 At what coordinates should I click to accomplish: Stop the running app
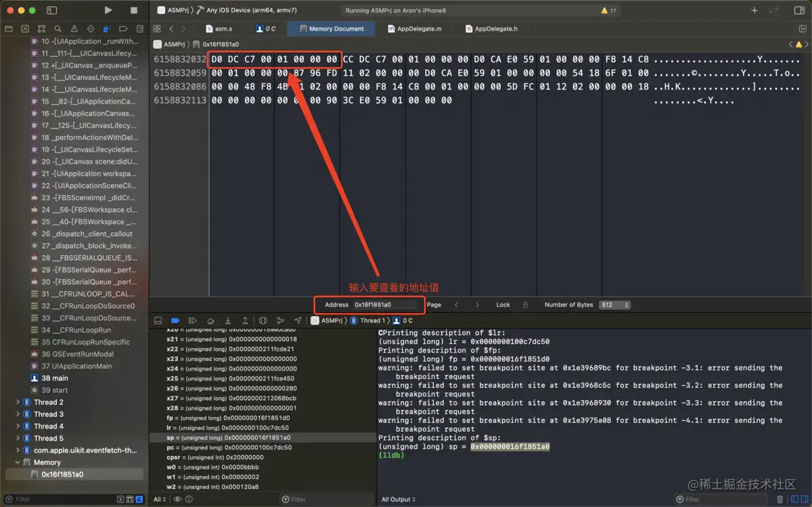pyautogui.click(x=134, y=10)
